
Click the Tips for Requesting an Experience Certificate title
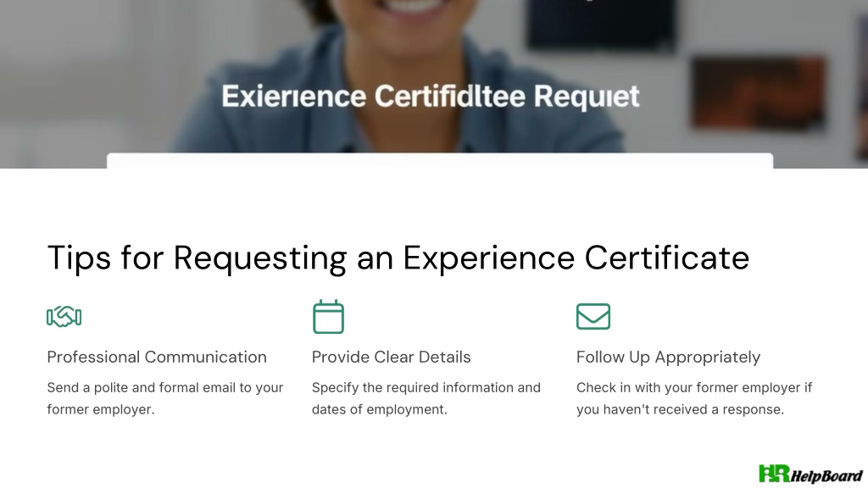click(x=398, y=258)
